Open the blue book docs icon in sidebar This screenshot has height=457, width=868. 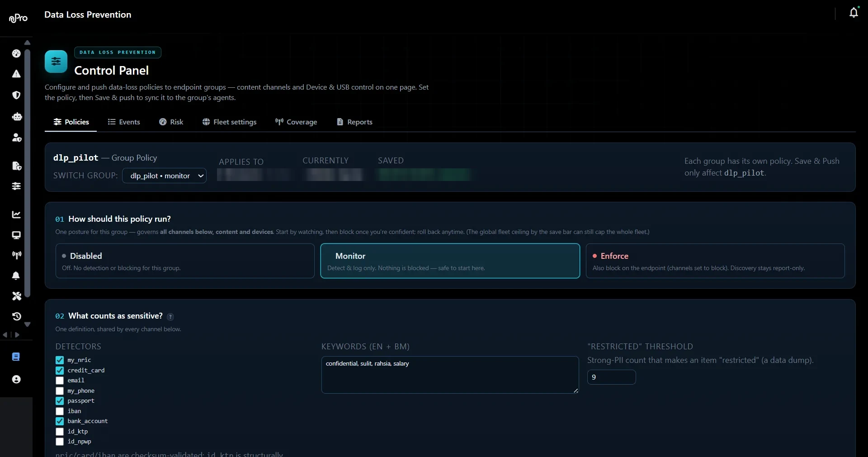point(16,357)
